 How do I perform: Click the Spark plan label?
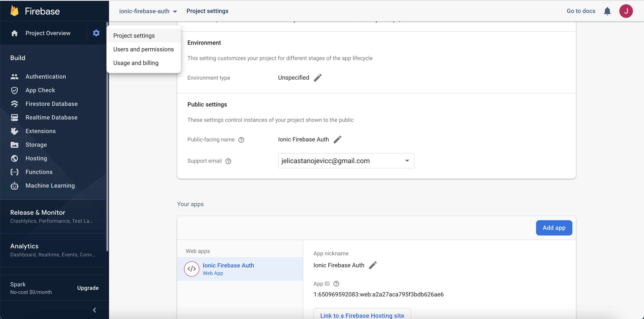[x=18, y=285]
